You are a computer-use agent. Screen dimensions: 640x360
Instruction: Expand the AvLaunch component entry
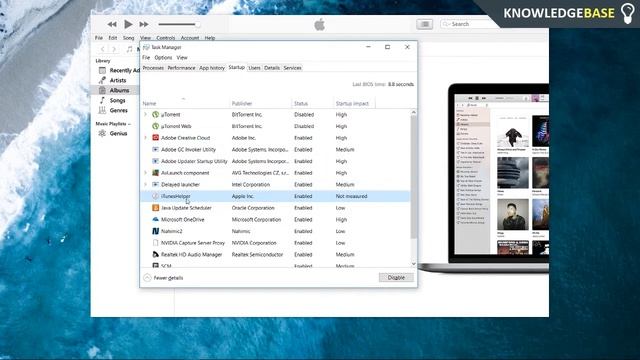click(146, 173)
